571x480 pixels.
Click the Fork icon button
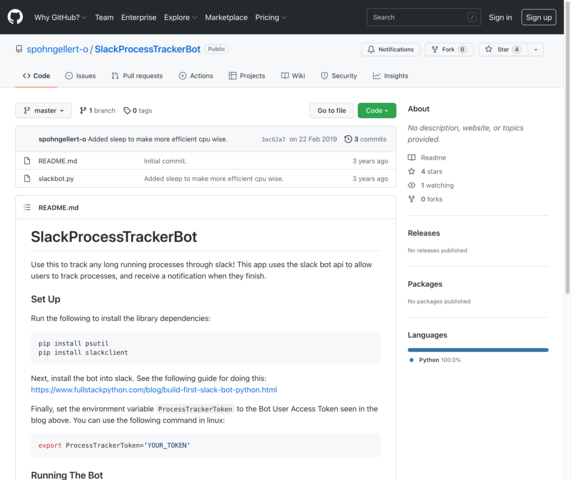tap(434, 50)
